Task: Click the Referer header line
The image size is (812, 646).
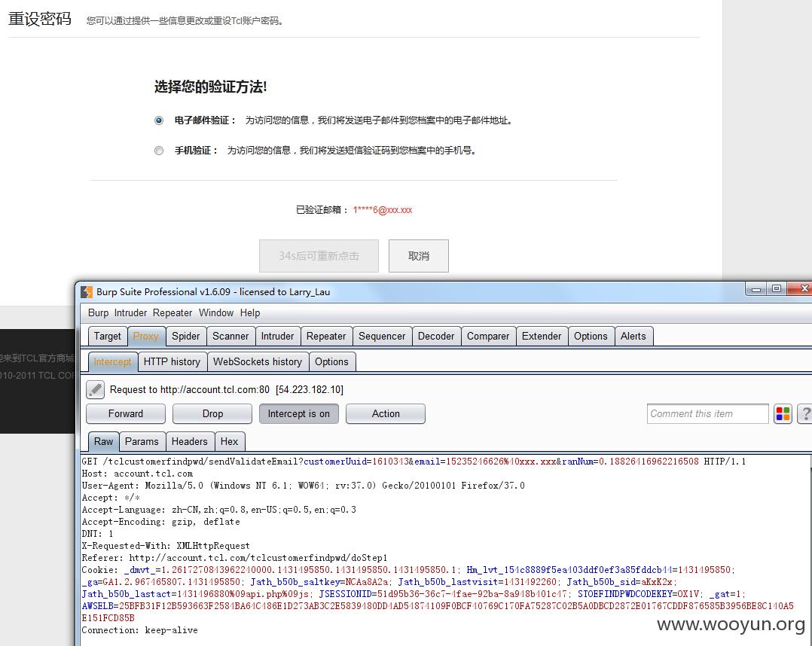Action: (x=234, y=558)
